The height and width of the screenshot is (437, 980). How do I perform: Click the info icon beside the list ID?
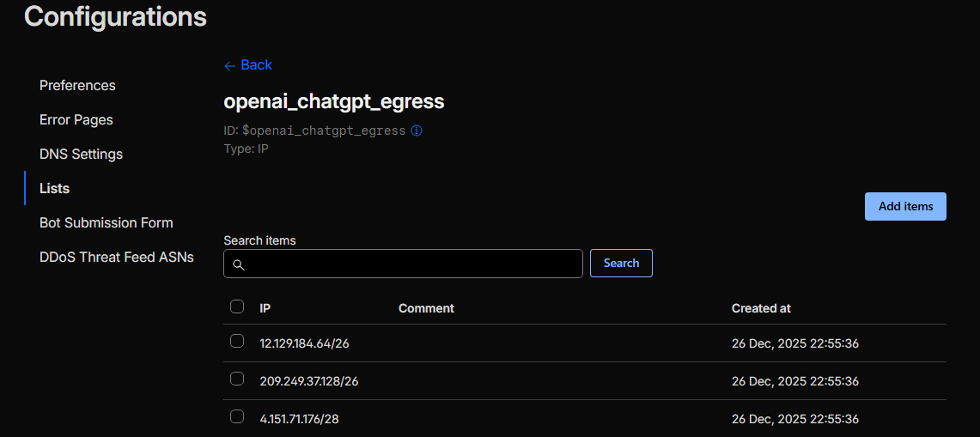tap(417, 130)
